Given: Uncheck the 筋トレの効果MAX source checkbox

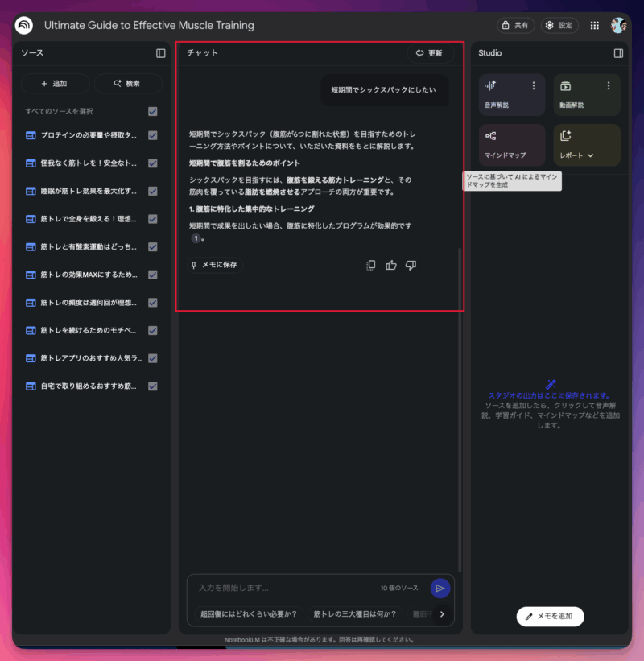Looking at the screenshot, I should click(x=153, y=275).
